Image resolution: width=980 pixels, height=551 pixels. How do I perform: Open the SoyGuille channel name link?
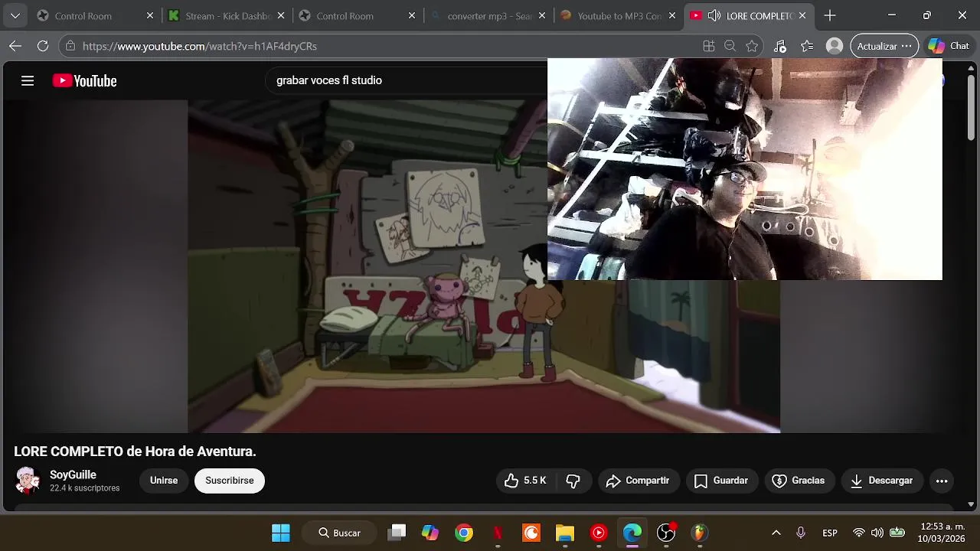(73, 474)
